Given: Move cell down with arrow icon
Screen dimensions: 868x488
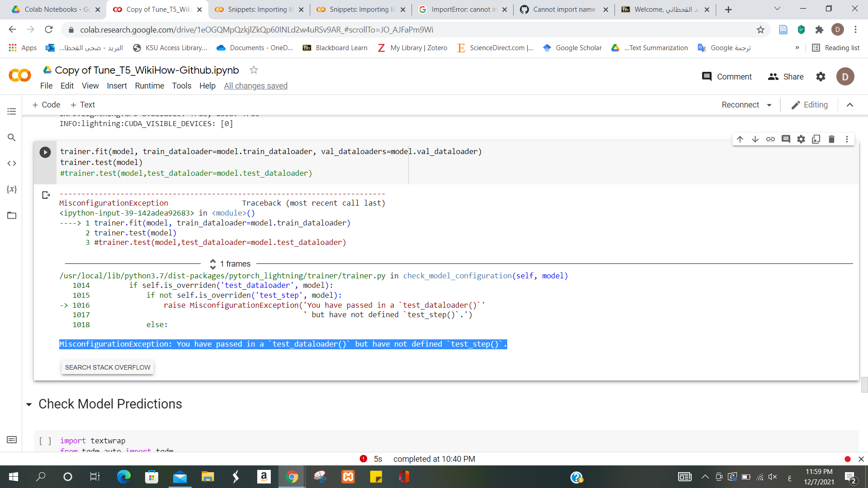Looking at the screenshot, I should [x=755, y=139].
